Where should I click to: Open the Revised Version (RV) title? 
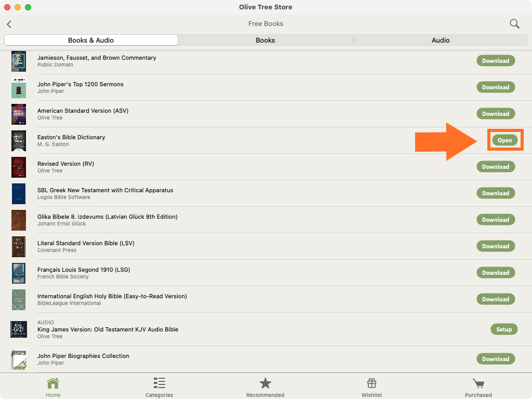(x=65, y=164)
